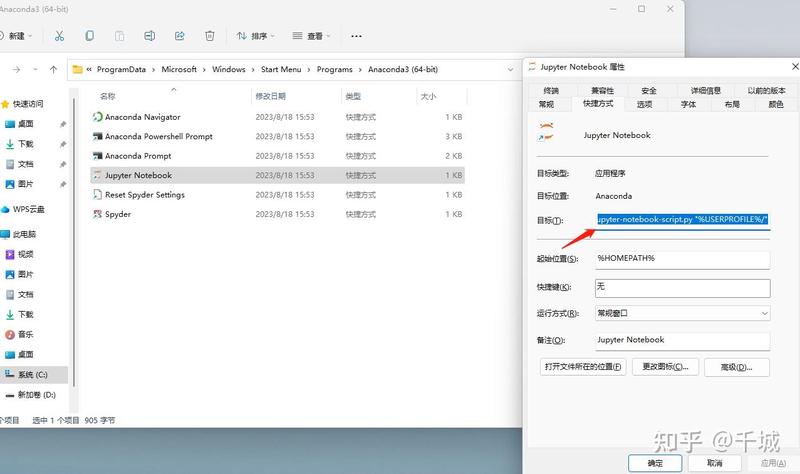Screen dimensions: 800x474
Task: Open the 排序 sort dropdown
Action: click(256, 36)
